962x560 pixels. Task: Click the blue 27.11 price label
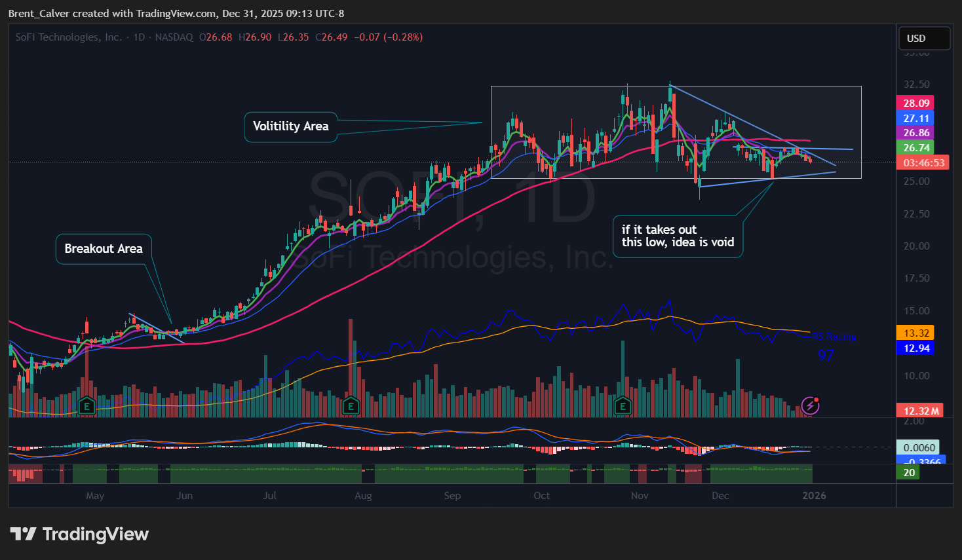click(915, 118)
